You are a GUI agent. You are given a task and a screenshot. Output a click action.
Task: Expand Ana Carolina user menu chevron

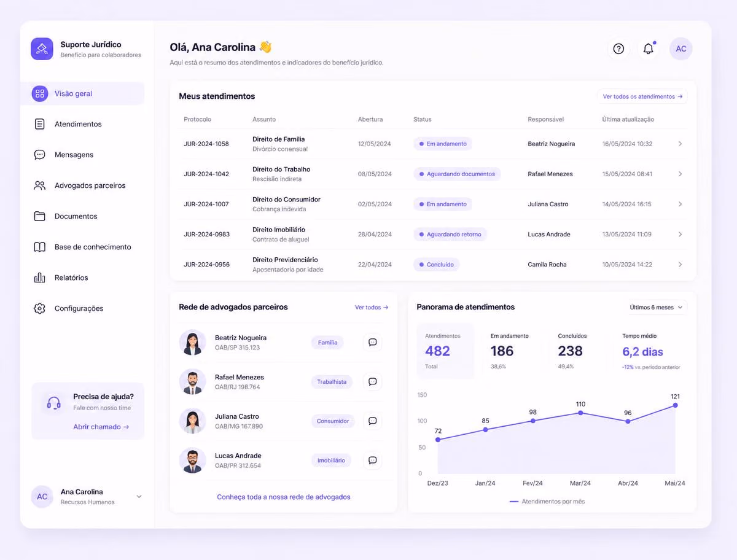pyautogui.click(x=139, y=497)
